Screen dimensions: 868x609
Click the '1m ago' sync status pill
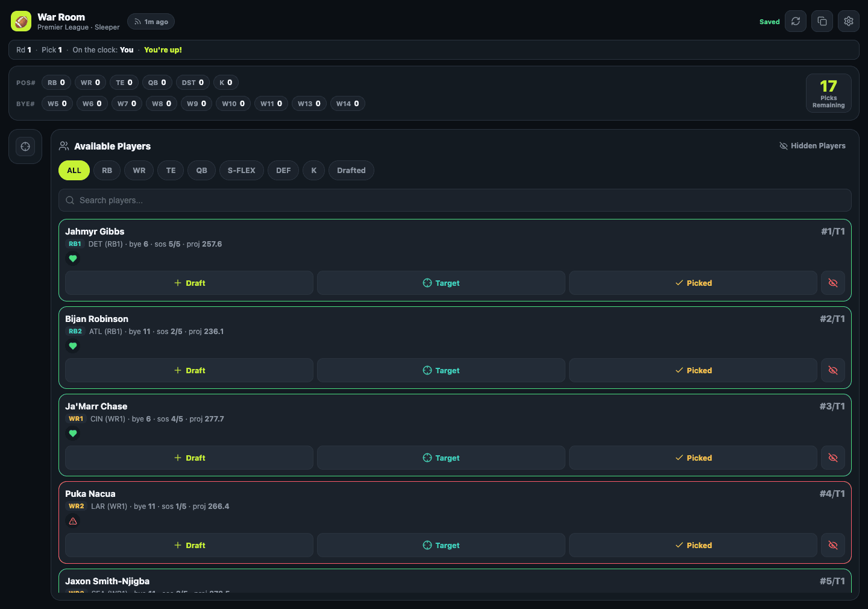coord(151,22)
